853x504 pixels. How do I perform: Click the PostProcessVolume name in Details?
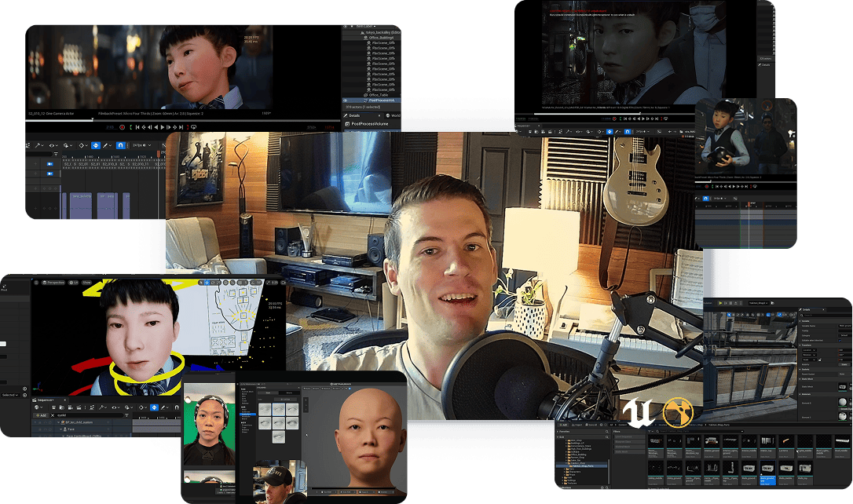click(370, 124)
